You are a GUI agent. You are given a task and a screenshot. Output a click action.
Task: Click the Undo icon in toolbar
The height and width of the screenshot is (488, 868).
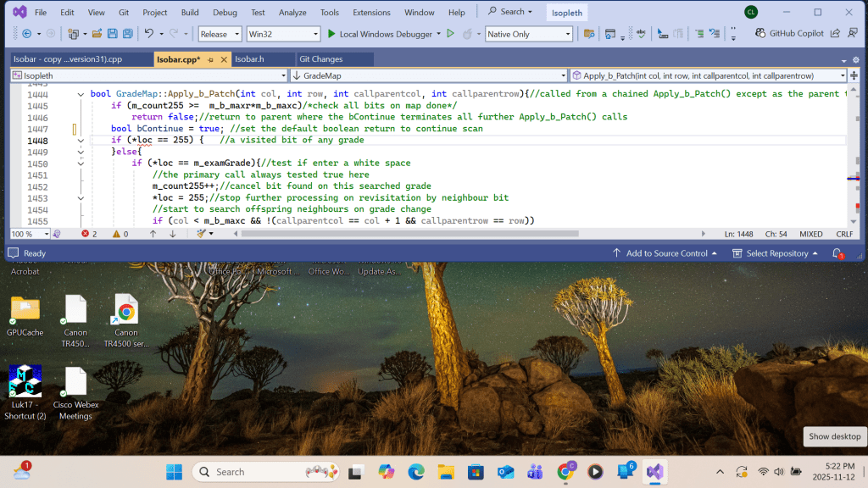click(x=149, y=34)
